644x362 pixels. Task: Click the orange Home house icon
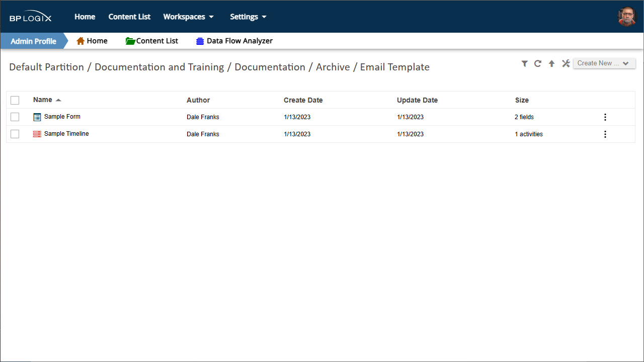tap(80, 41)
